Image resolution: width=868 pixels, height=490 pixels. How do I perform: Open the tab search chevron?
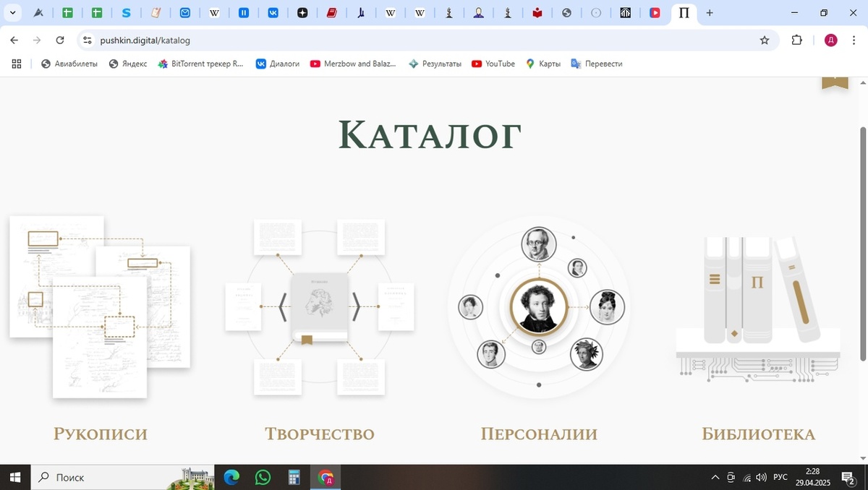pos(12,12)
